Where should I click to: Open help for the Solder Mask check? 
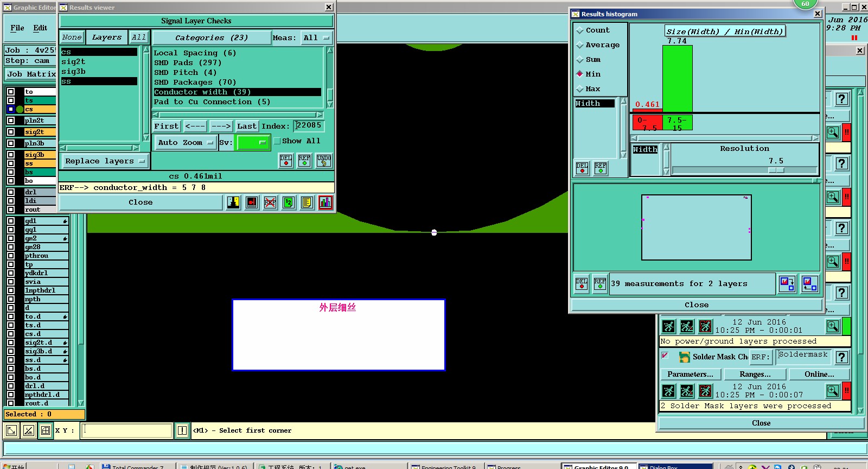pyautogui.click(x=842, y=357)
